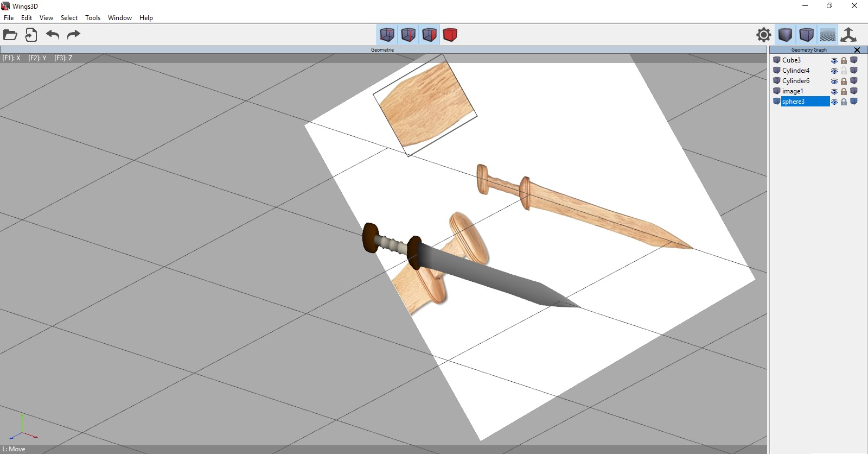This screenshot has height=454, width=868.
Task: Open the Select menu
Action: pyautogui.click(x=69, y=18)
